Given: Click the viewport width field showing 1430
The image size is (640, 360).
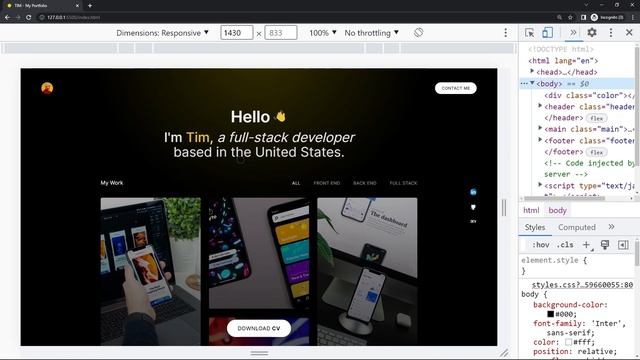Looking at the screenshot, I should pyautogui.click(x=236, y=33).
